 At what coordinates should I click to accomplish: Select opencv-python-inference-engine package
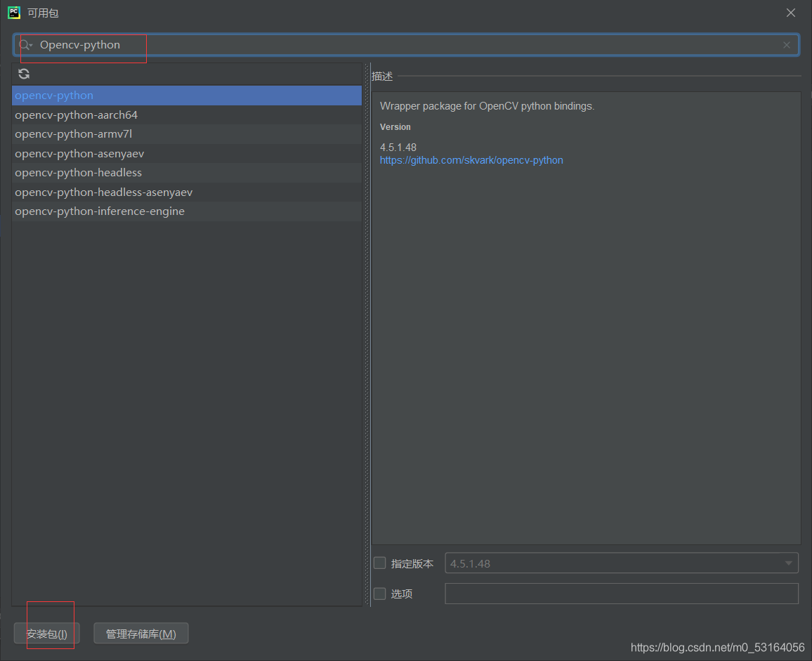click(186, 211)
